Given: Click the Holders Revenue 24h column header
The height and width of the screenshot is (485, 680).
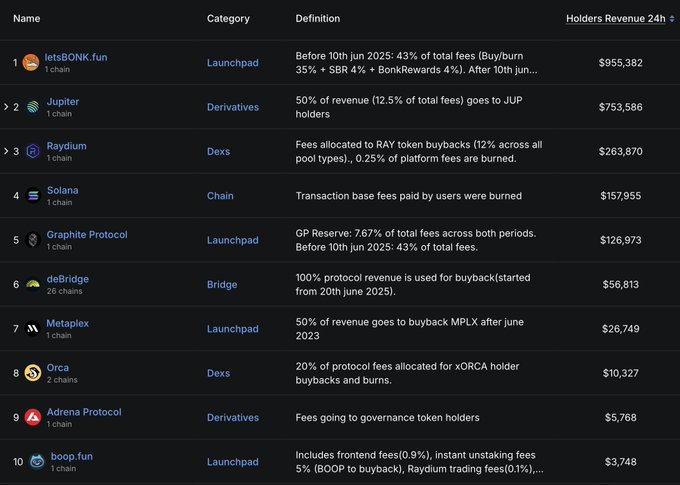Looking at the screenshot, I should click(x=615, y=19).
